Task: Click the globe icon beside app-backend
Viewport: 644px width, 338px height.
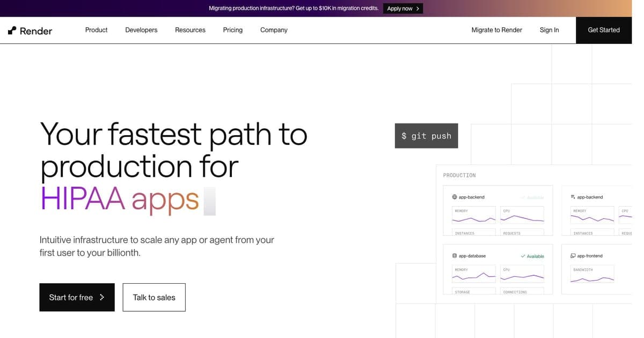Action: [455, 197]
